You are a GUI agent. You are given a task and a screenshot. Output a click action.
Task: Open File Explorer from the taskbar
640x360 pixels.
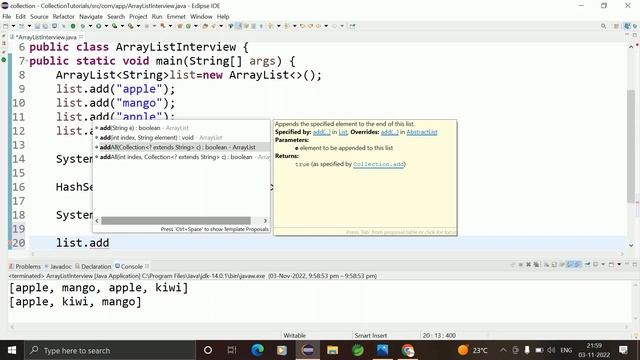[x=333, y=350]
